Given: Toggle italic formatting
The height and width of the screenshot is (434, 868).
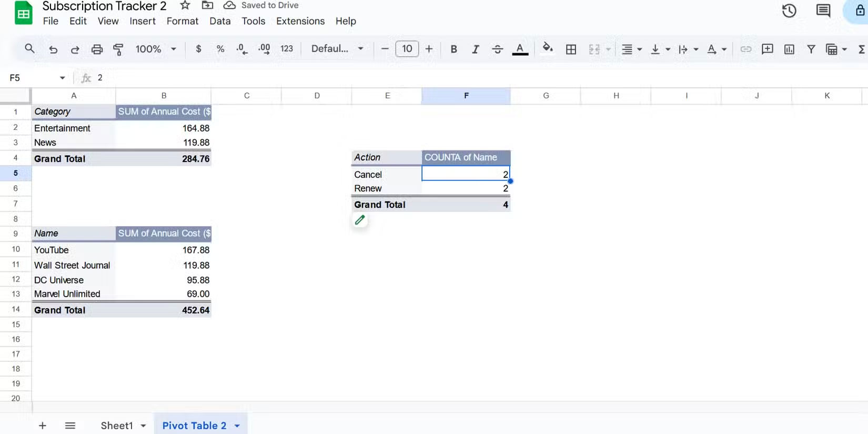Looking at the screenshot, I should coord(475,49).
